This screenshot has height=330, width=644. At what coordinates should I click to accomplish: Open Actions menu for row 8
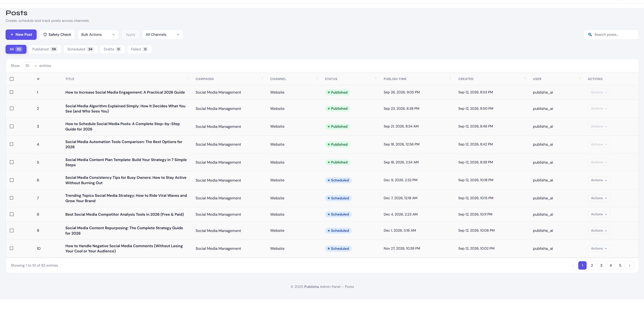pyautogui.click(x=599, y=214)
